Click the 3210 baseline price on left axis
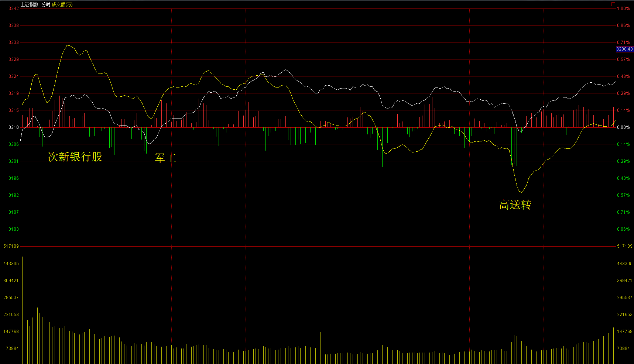The height and width of the screenshot is (364, 634). pyautogui.click(x=14, y=127)
